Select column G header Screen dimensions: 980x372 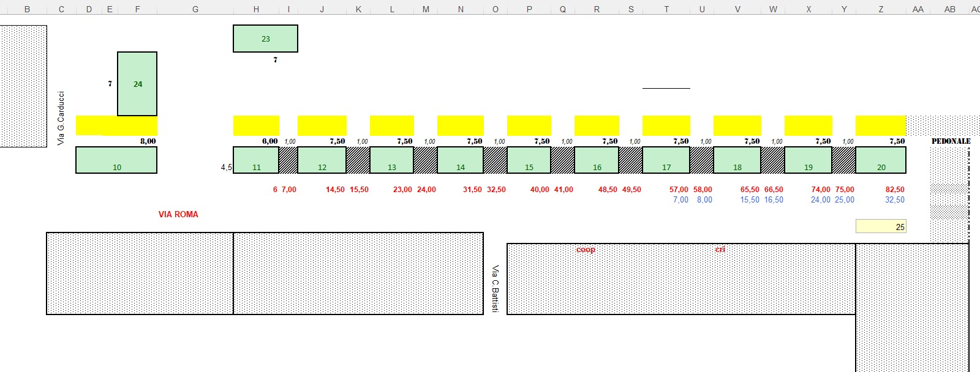click(195, 9)
